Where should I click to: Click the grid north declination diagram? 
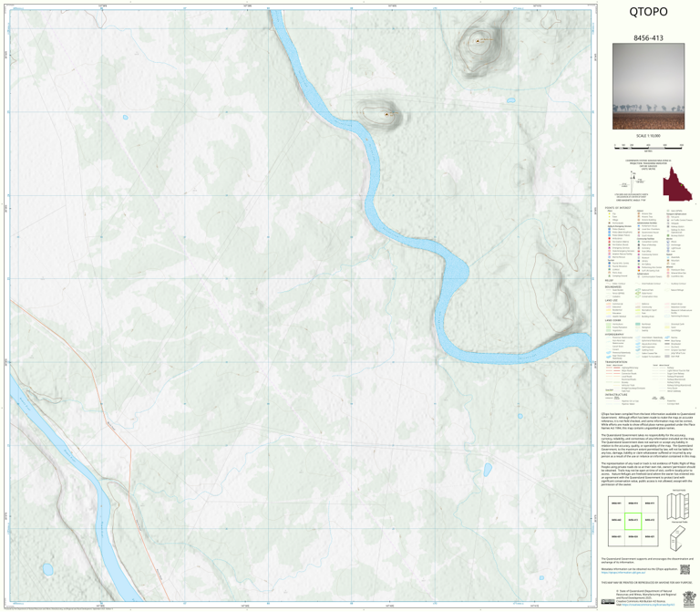tap(632, 181)
